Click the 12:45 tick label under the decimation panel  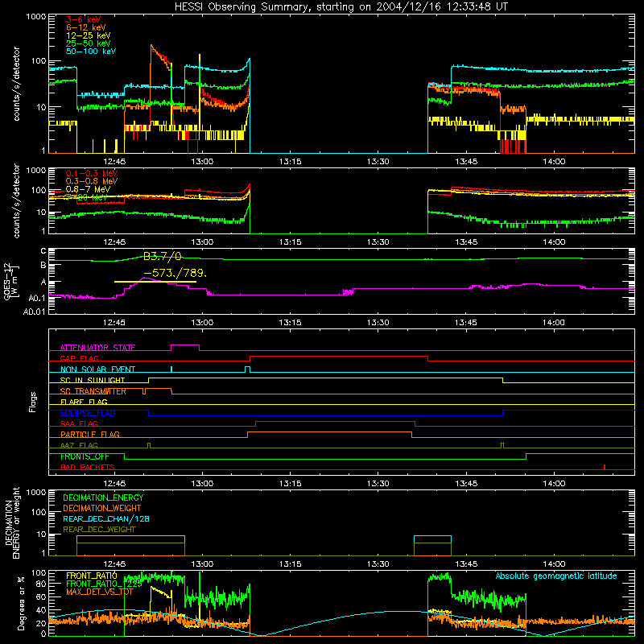[114, 564]
